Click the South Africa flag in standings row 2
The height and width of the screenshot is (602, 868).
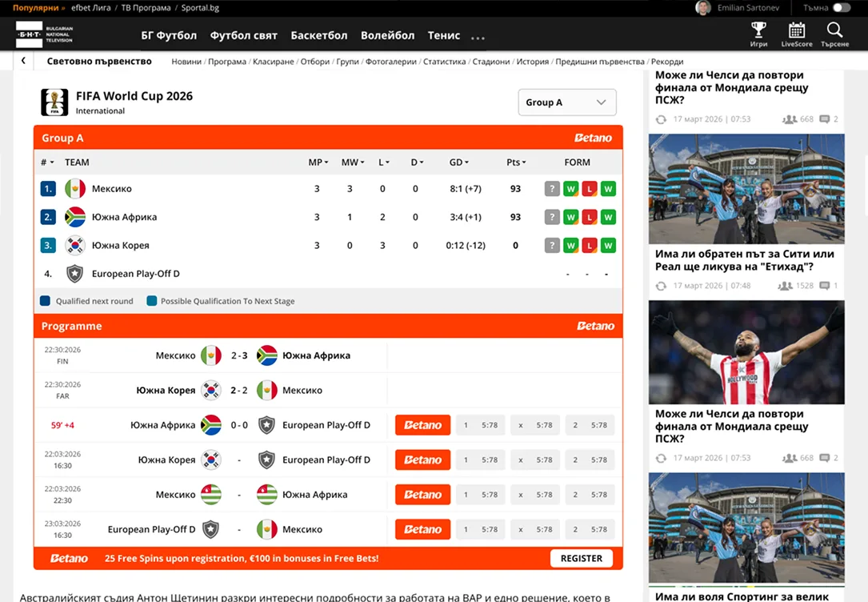75,217
